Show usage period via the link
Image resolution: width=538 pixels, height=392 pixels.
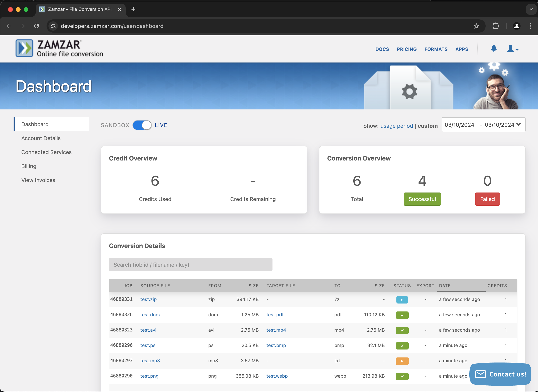coord(397,126)
